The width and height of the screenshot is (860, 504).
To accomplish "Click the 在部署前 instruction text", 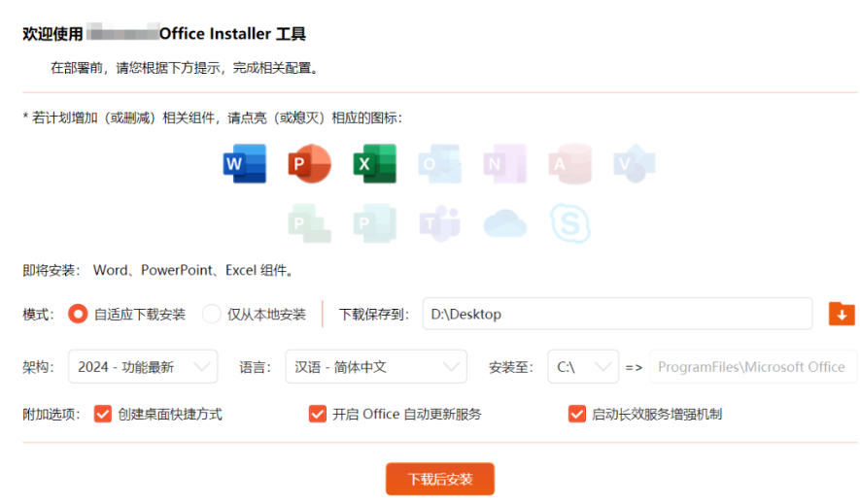I will (185, 68).
